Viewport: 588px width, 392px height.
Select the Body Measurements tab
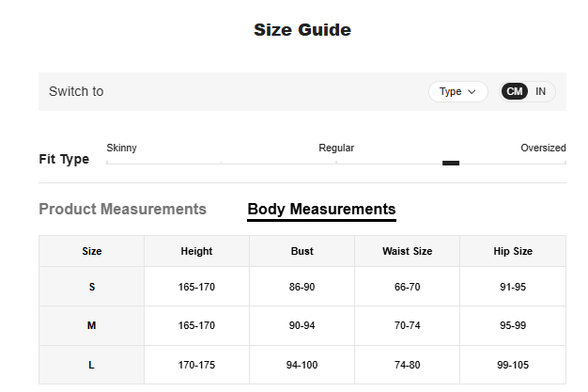(x=321, y=209)
